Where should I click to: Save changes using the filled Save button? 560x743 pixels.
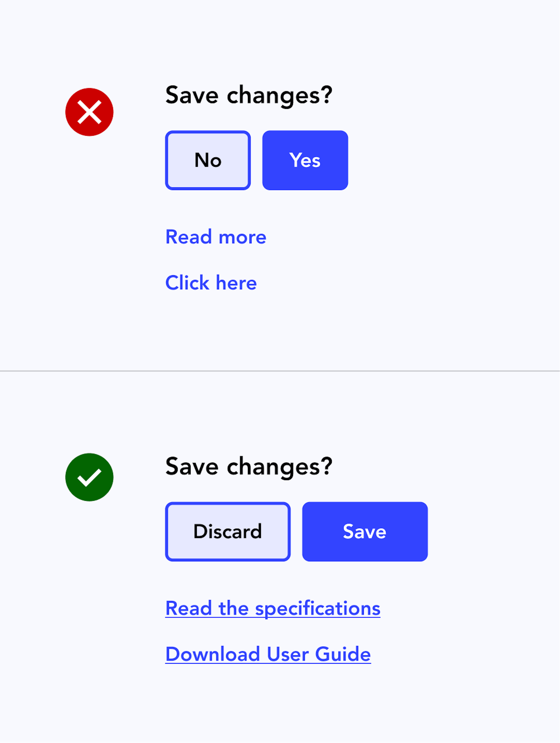point(365,532)
